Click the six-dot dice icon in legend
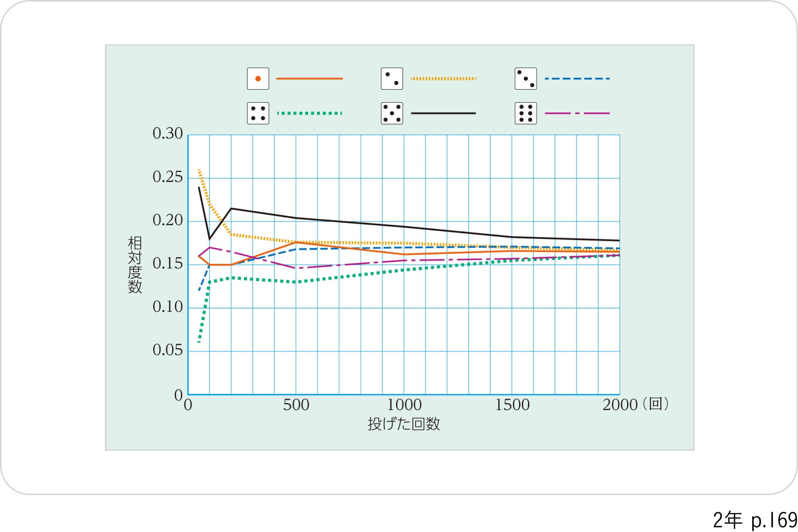798x532 pixels. [525, 113]
